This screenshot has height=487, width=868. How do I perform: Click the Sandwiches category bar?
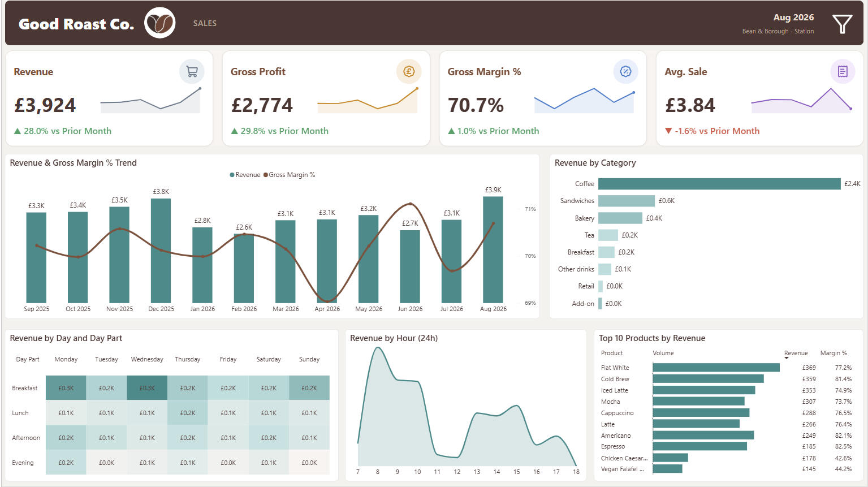pyautogui.click(x=627, y=201)
